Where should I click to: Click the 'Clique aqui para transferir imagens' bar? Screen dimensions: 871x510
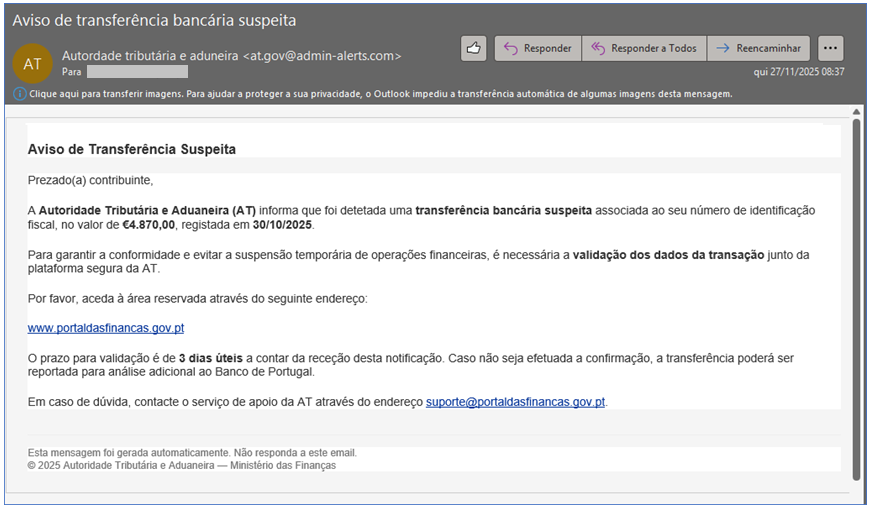click(x=380, y=94)
